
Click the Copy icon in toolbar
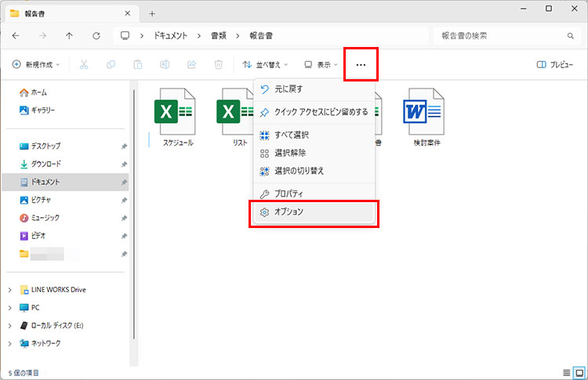pyautogui.click(x=111, y=65)
